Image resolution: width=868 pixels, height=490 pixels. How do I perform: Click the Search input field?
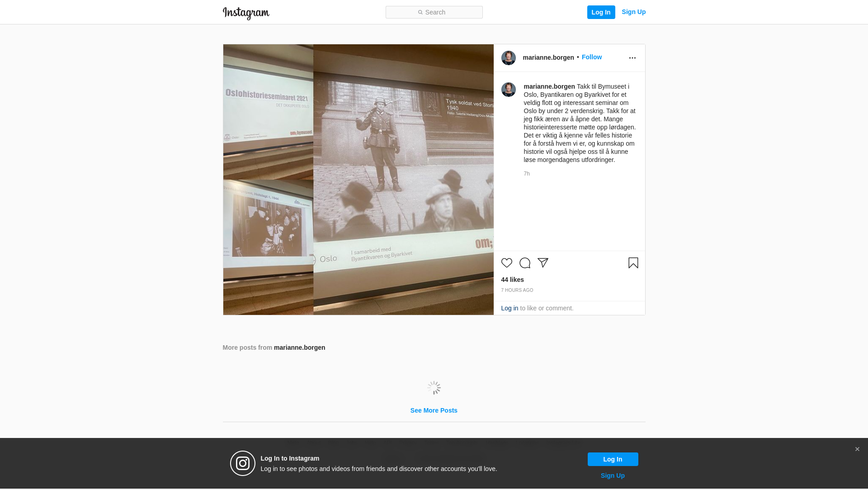click(434, 12)
